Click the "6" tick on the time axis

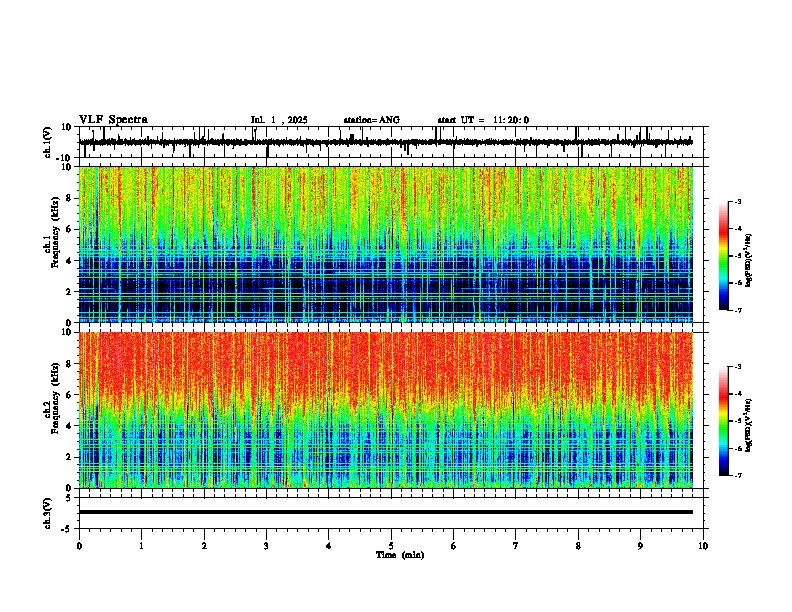(454, 546)
